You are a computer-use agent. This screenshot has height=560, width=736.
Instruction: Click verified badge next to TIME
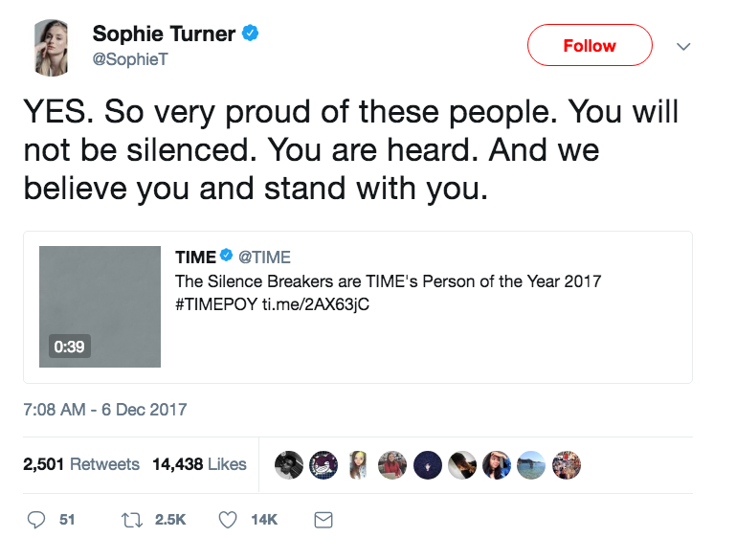tap(227, 257)
